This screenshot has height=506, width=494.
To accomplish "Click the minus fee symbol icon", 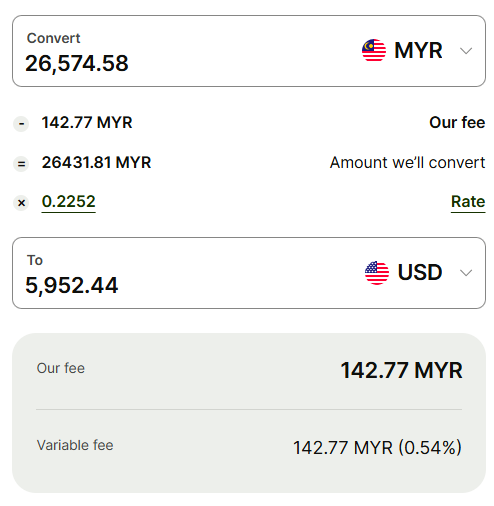I will [21, 124].
